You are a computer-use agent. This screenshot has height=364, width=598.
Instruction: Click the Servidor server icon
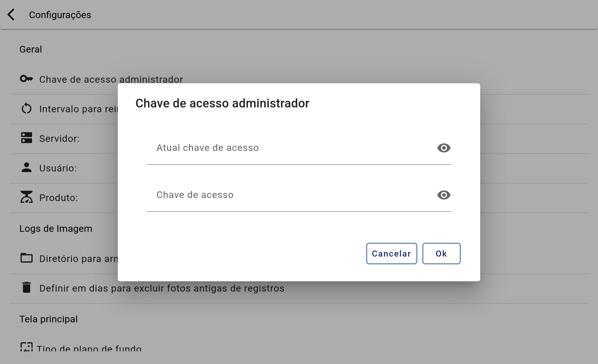tap(27, 138)
